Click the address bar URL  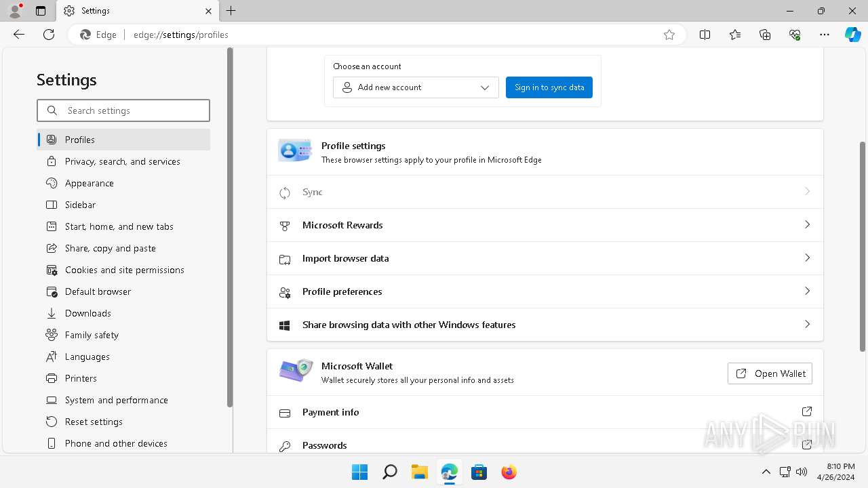pyautogui.click(x=181, y=35)
